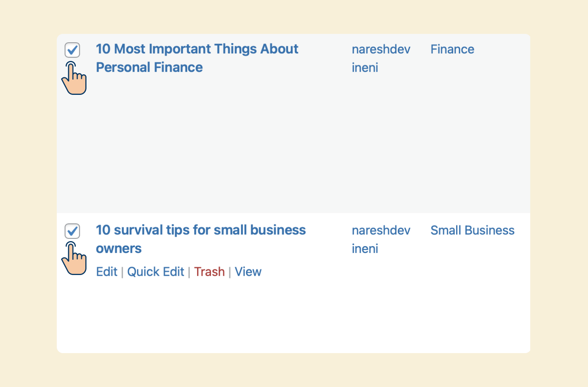Click the Edit row action
Image resolution: width=588 pixels, height=387 pixels.
[x=107, y=272]
